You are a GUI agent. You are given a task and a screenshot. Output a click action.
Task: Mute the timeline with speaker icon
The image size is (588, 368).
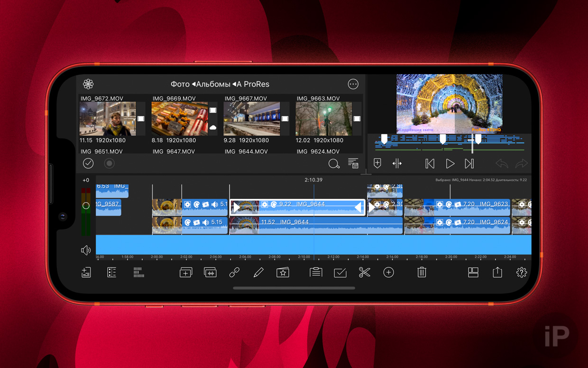click(x=86, y=250)
